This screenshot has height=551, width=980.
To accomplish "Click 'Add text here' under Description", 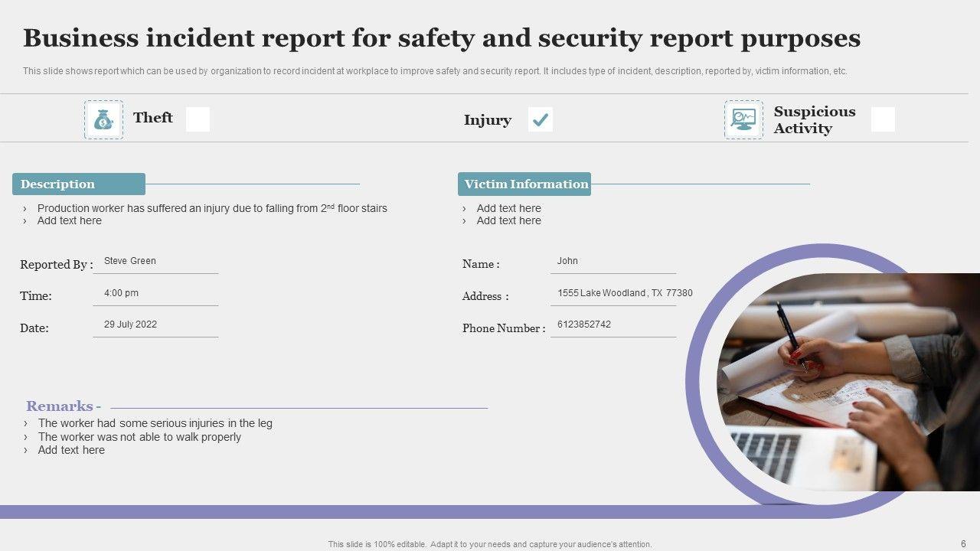I will pyautogui.click(x=69, y=221).
